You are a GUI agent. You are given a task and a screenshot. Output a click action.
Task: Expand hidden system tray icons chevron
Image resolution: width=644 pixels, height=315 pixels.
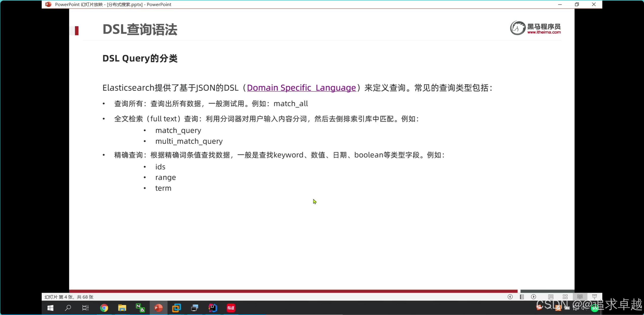549,308
